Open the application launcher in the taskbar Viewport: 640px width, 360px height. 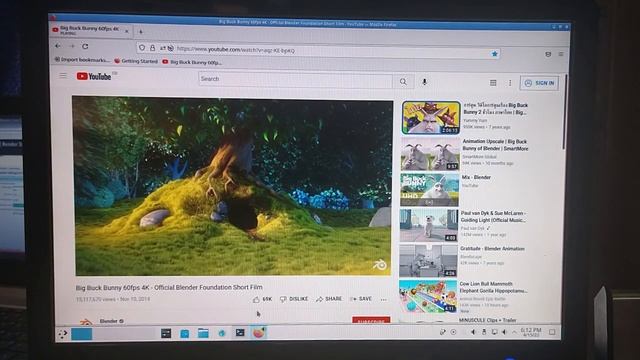coord(62,334)
